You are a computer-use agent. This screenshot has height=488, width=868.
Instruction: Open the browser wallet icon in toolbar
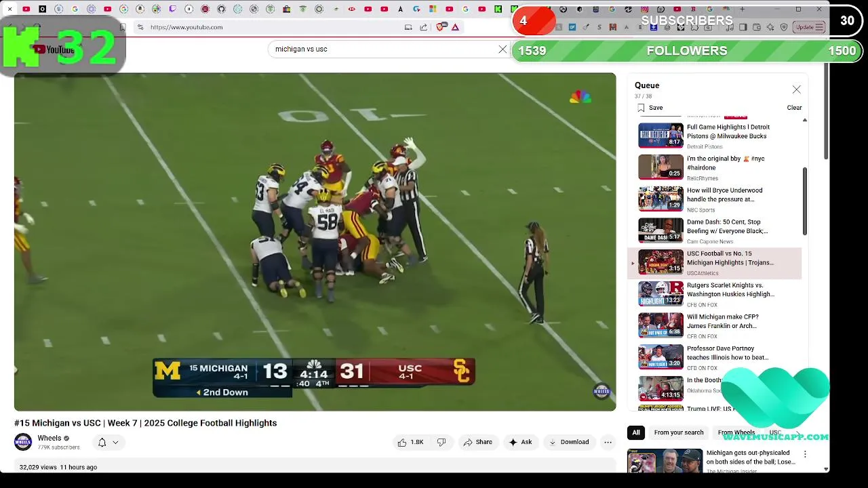click(x=757, y=27)
